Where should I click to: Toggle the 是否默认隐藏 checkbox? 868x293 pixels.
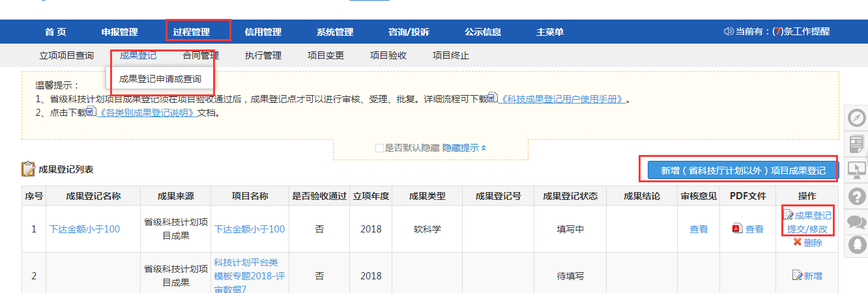click(379, 148)
